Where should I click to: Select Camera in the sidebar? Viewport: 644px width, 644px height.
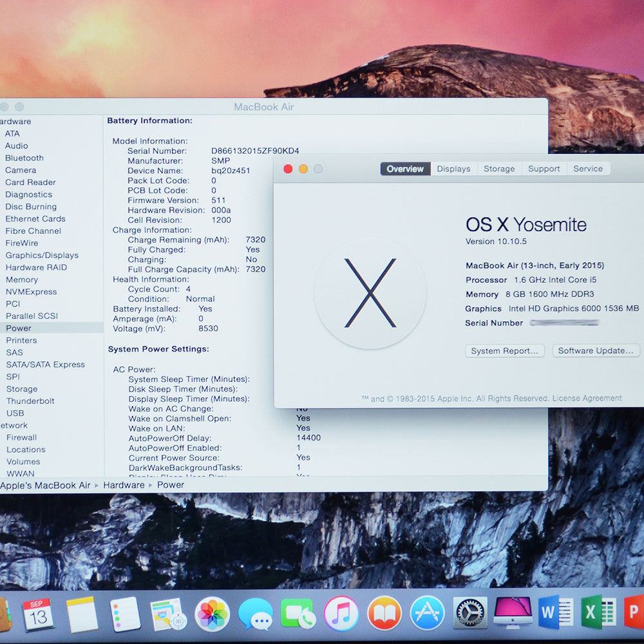(x=21, y=170)
